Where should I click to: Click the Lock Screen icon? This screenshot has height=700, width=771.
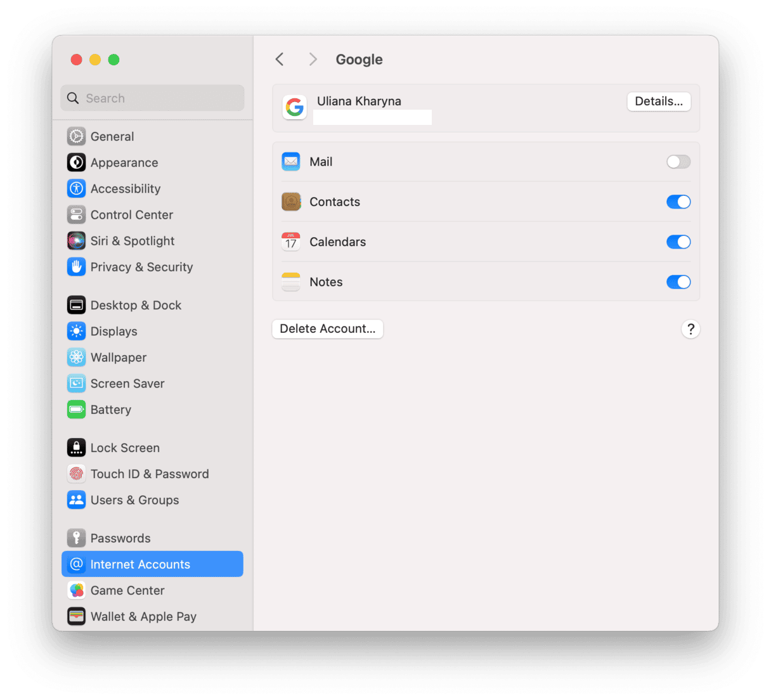76,448
